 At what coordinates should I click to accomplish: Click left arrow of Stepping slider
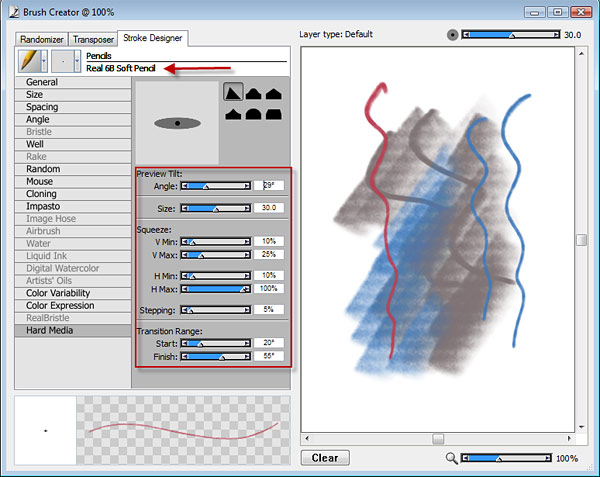185,310
